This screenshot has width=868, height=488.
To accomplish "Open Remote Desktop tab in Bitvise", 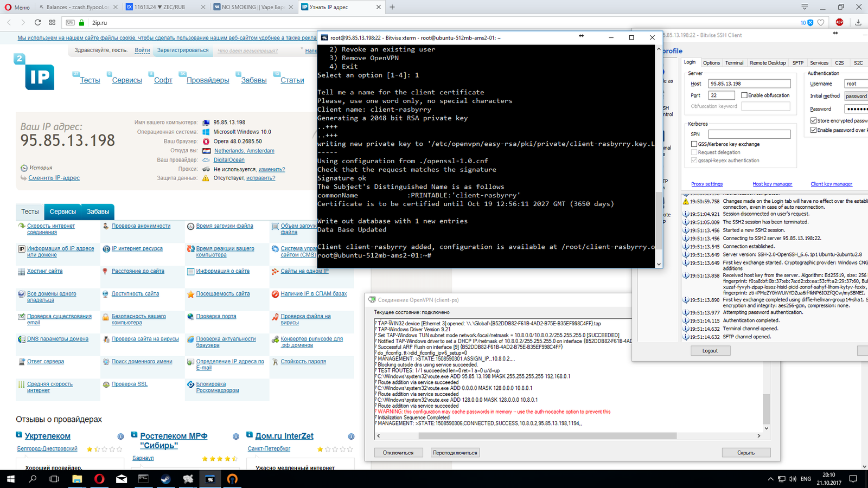I will (768, 63).
